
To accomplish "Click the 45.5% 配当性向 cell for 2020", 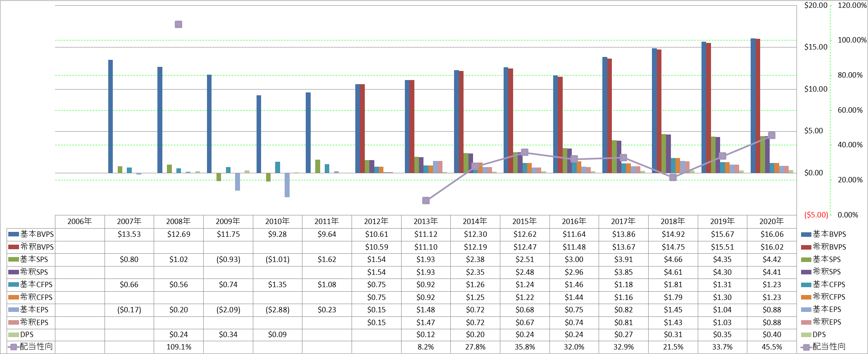I will point(772,347).
